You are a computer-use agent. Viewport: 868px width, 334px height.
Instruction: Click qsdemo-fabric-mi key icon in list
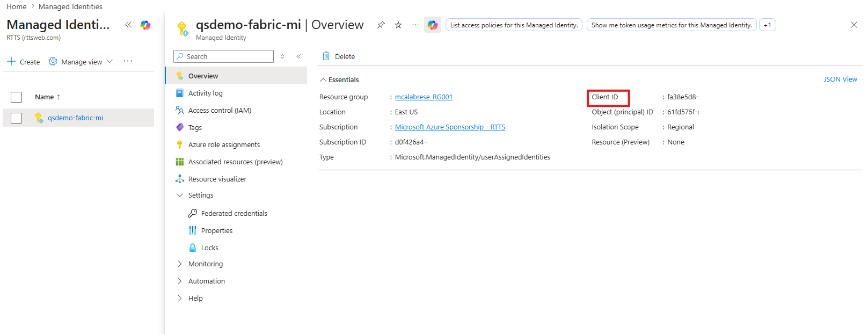pos(39,118)
